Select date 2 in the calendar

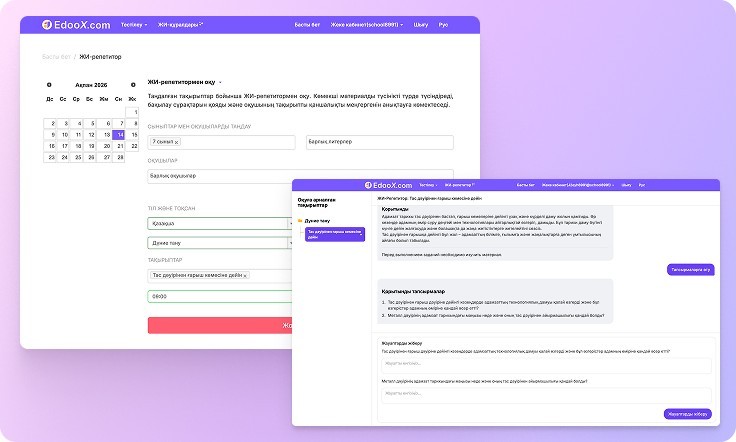point(50,123)
